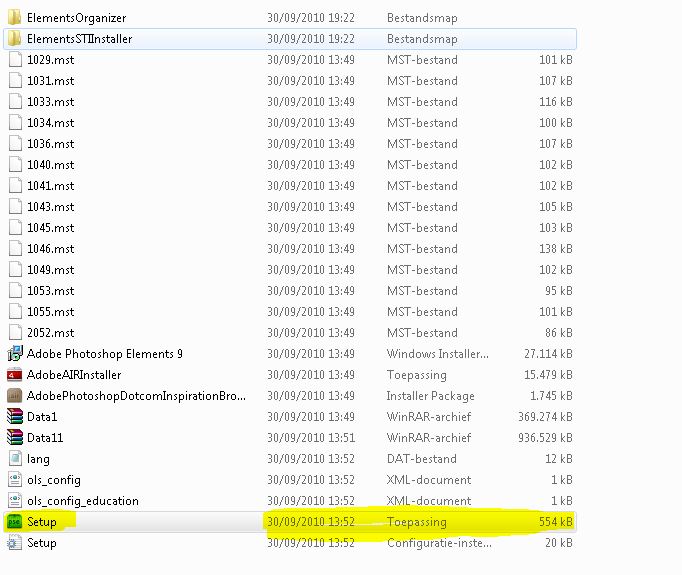This screenshot has height=575, width=682.
Task: Click the 1034.mst file icon
Action: point(15,123)
